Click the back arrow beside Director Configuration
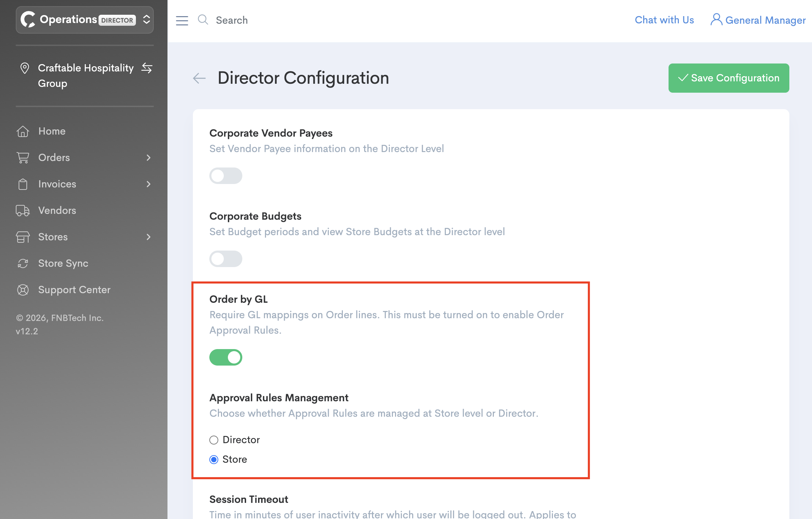Screen dimensions: 812x519 (199, 78)
